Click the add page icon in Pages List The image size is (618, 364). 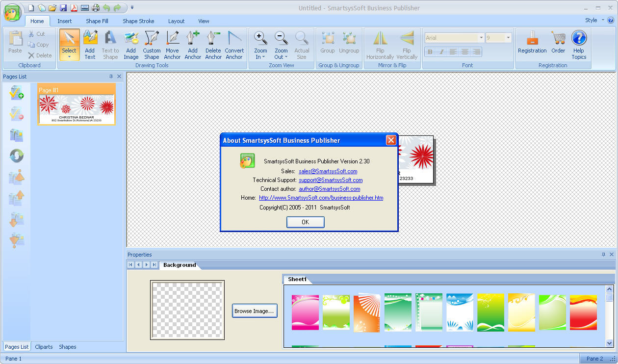tap(17, 92)
